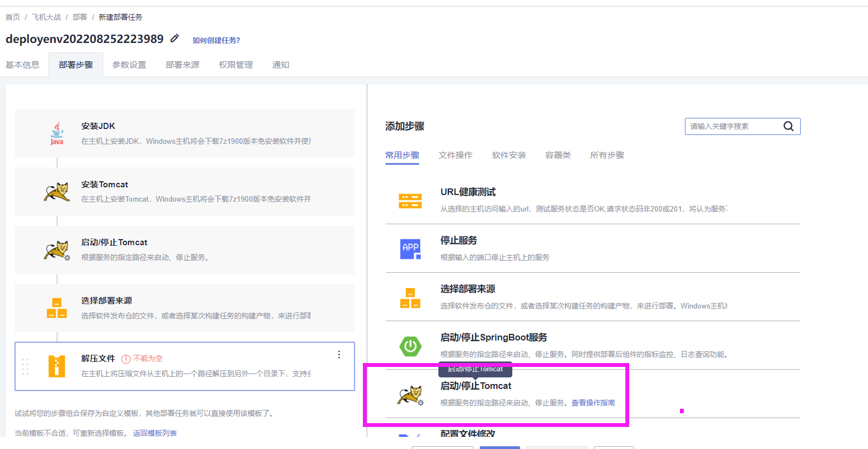The image size is (868, 449).
Task: Select the 解压文件 step title
Action: click(x=98, y=359)
